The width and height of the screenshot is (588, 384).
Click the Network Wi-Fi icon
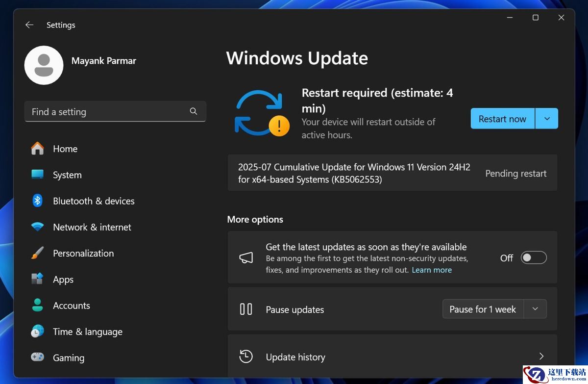coord(37,227)
